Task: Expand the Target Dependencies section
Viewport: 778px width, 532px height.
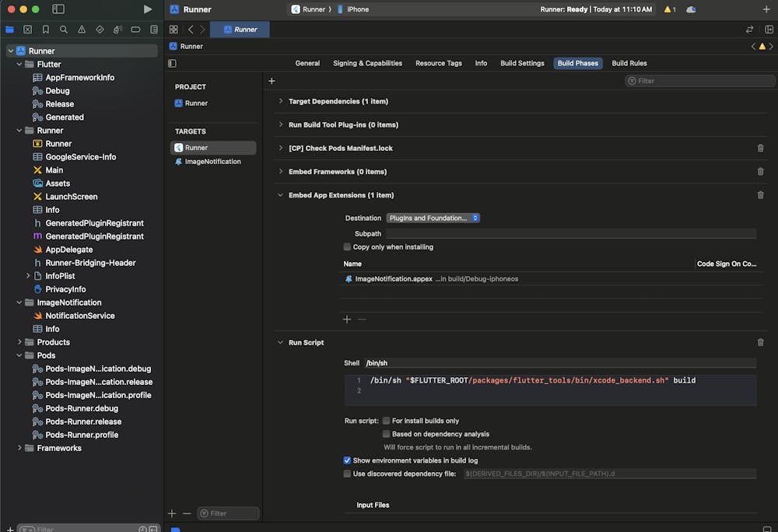Action: [281, 101]
